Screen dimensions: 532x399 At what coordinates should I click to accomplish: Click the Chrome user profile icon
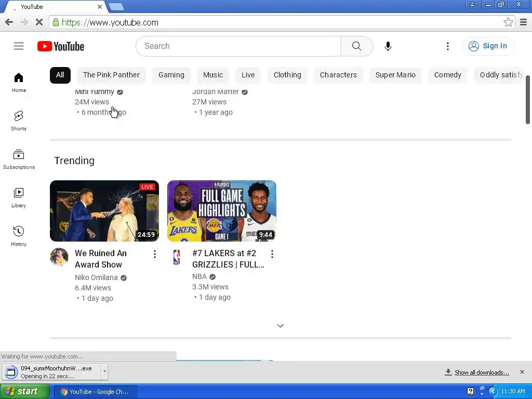point(472,4)
